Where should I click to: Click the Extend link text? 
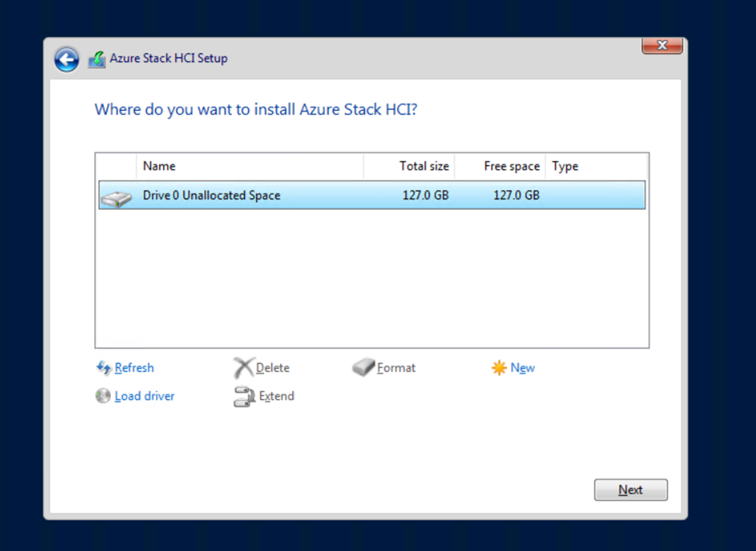click(276, 396)
